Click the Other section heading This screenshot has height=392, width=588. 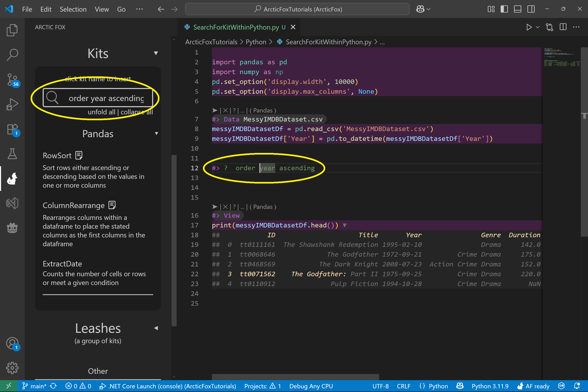point(98,371)
